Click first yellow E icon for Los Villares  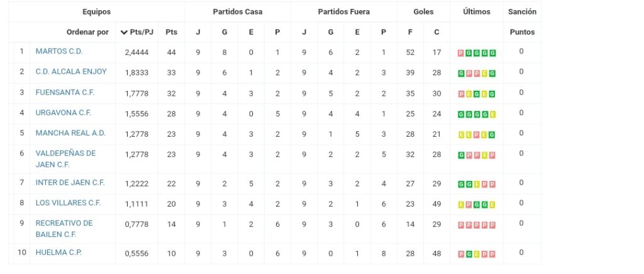(461, 205)
